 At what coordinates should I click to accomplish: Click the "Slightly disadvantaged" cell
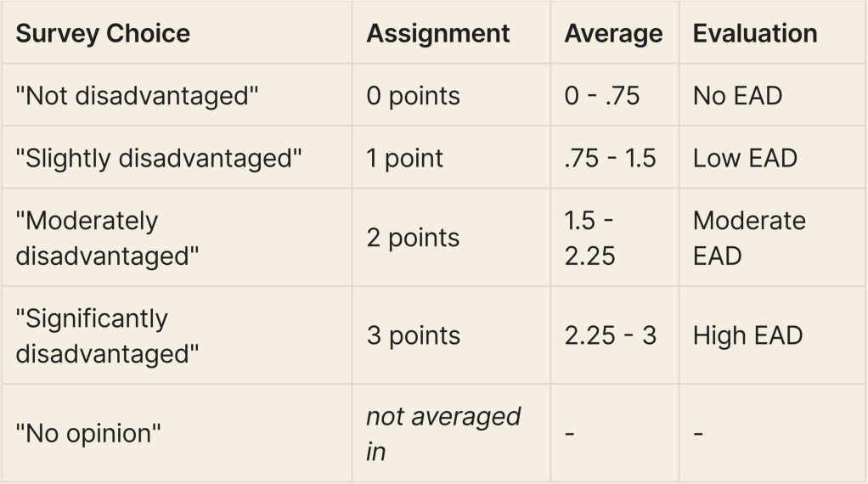click(x=159, y=159)
